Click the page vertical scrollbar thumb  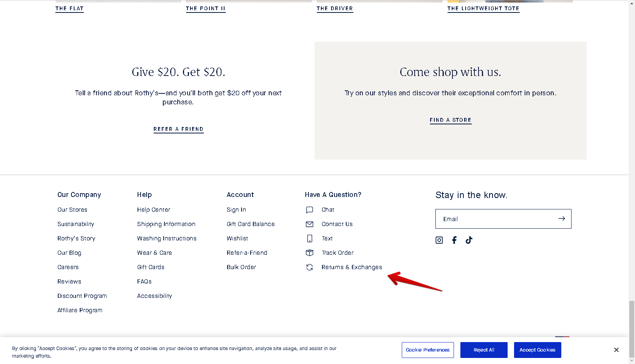tap(632, 329)
